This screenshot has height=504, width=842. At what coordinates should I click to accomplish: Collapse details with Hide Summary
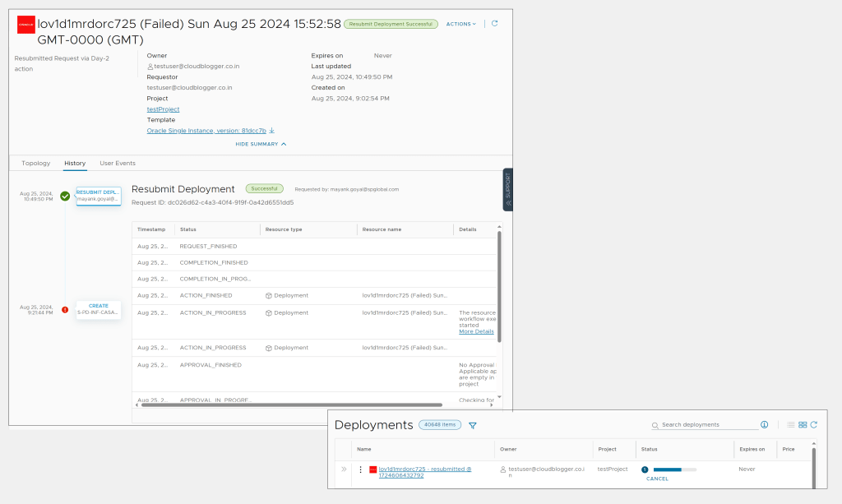(261, 144)
